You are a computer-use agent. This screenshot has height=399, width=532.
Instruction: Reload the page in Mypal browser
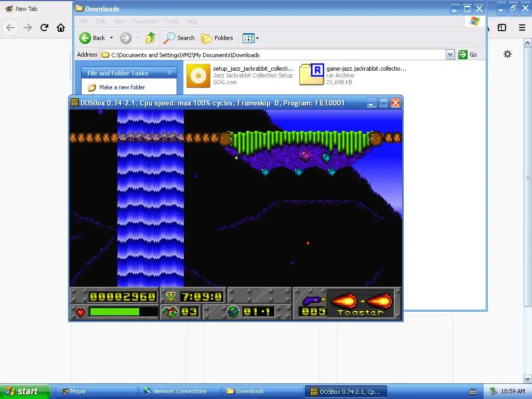pos(44,28)
